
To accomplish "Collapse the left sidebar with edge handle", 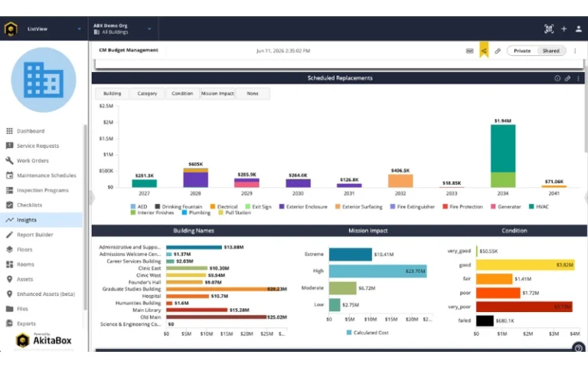I will (x=91, y=197).
